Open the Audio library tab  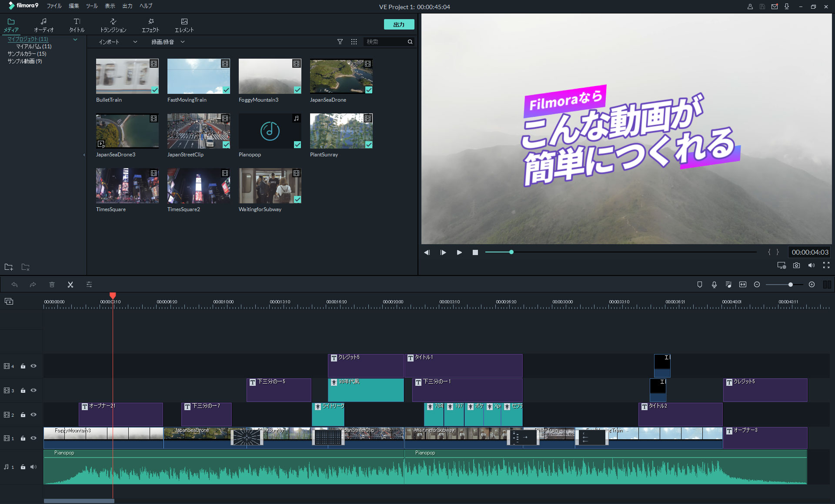click(x=43, y=25)
